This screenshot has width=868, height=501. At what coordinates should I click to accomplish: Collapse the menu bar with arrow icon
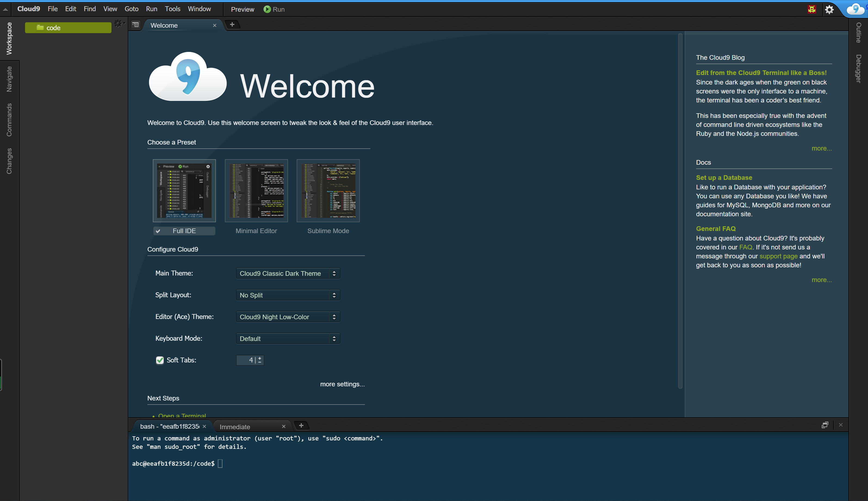coord(5,10)
